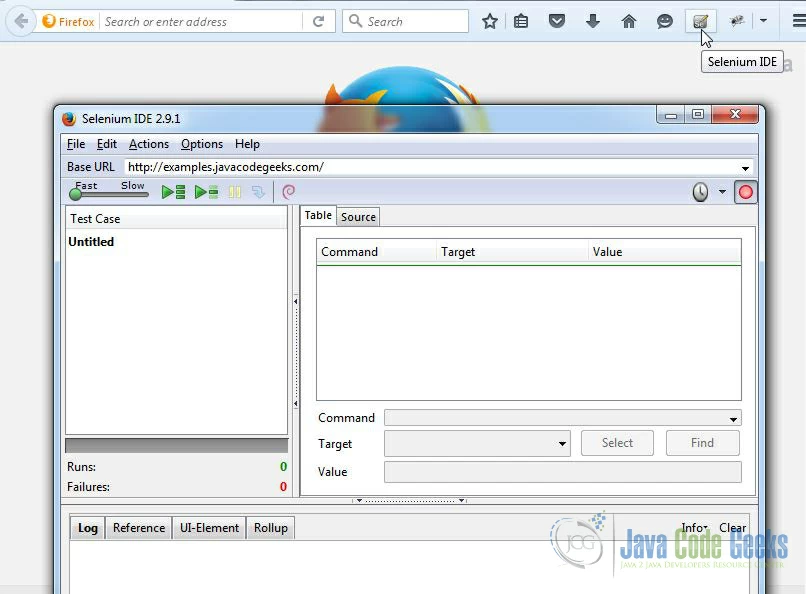Viewport: 806px width, 594px height.
Task: Open the File menu
Action: point(76,144)
